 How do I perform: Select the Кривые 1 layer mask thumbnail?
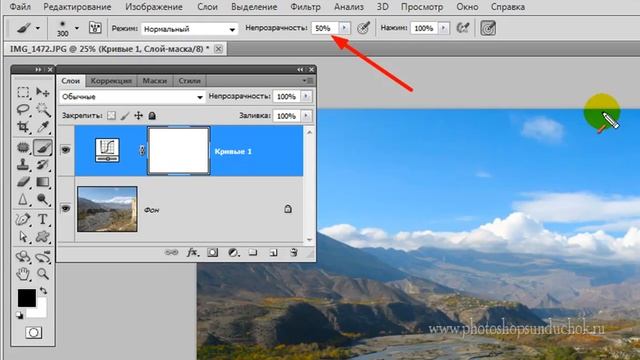pos(178,151)
